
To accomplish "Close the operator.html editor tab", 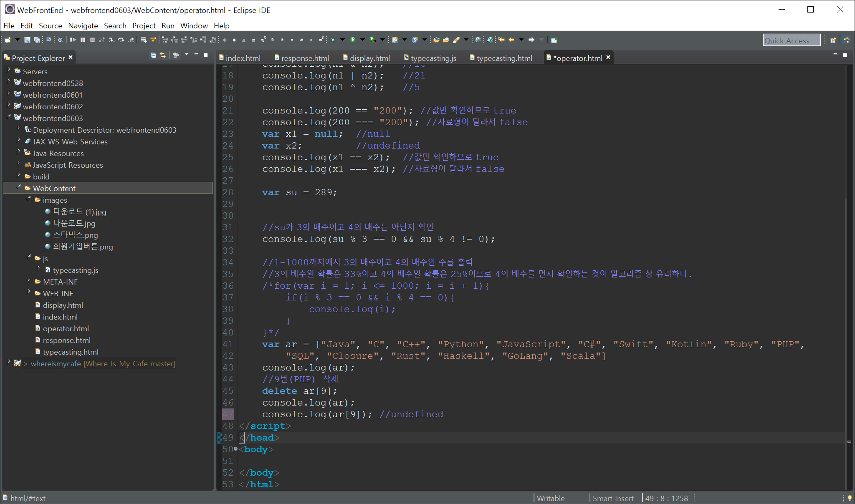I will [608, 58].
